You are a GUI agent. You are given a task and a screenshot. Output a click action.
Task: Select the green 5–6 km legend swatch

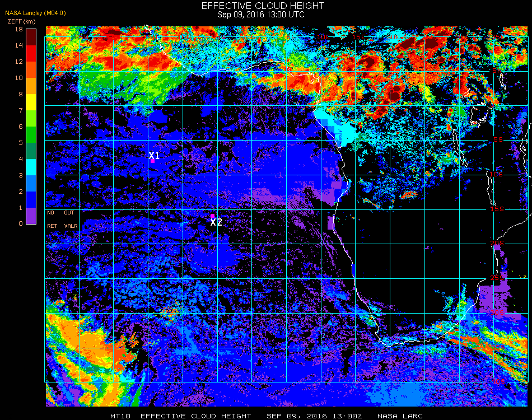(x=31, y=135)
